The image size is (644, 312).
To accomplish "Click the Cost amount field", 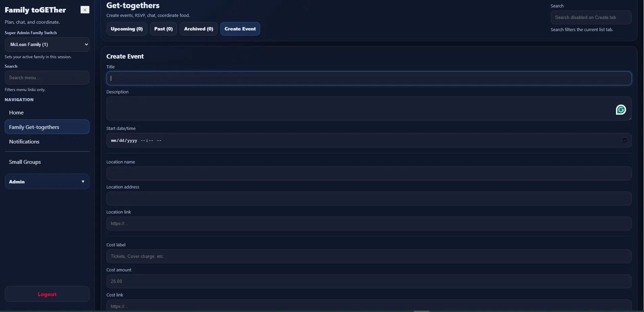I will (368, 282).
